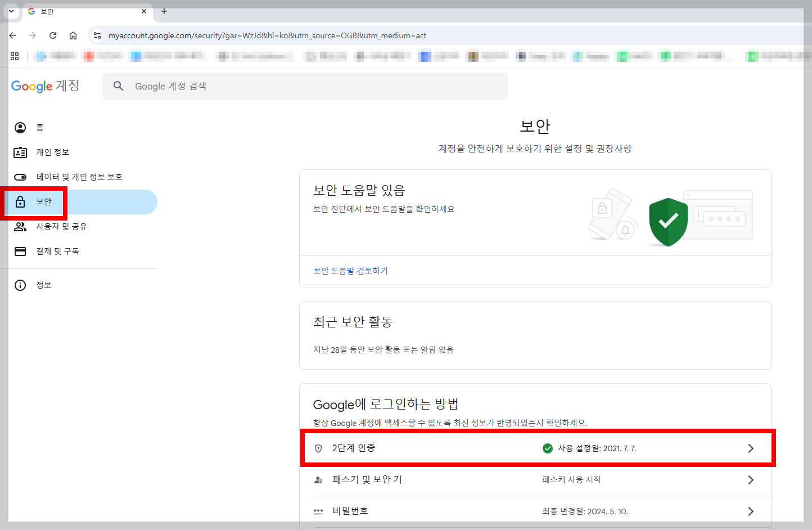Screen dimensions: 812x530
Task: Open a new browser tab
Action: [164, 11]
